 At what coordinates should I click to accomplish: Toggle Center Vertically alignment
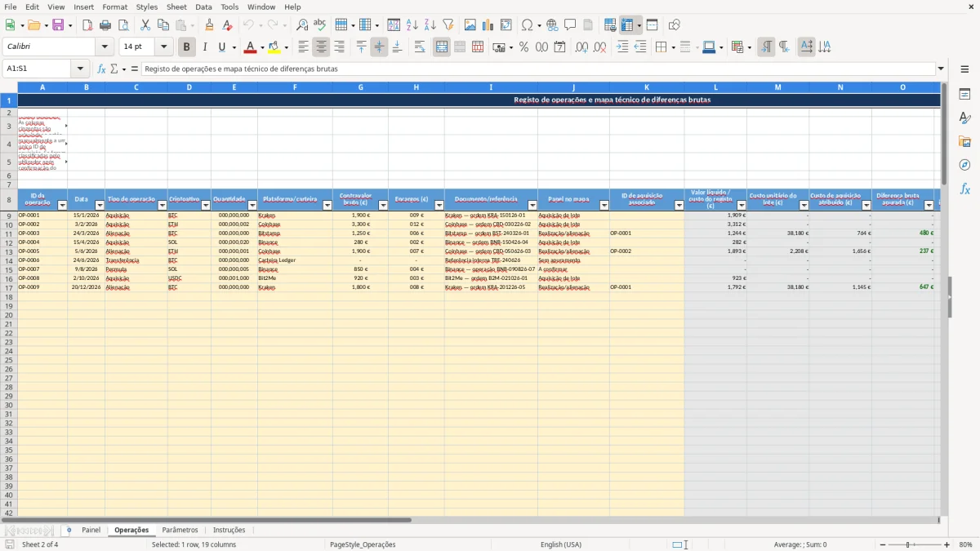(x=379, y=47)
